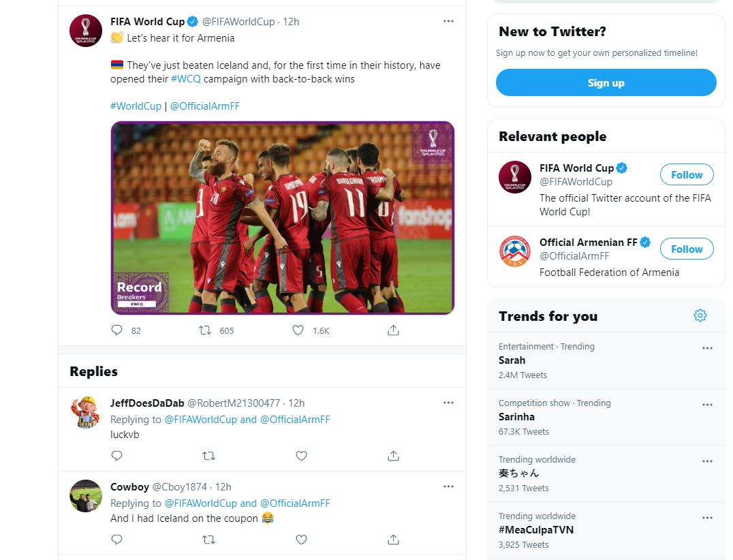Image resolution: width=733 pixels, height=560 pixels.
Task: Like the FIFA World Cup Armenia tweet
Action: point(298,330)
